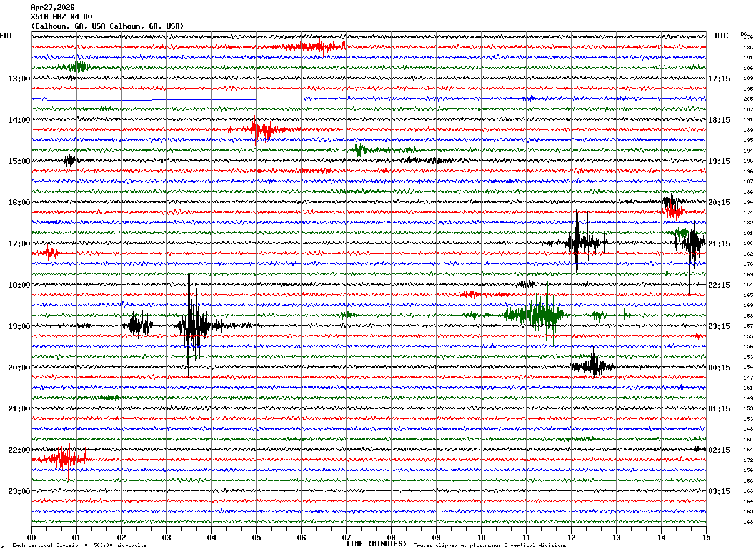Click the vertical division microvolts note
This screenshot has height=554, width=756.
79,546
